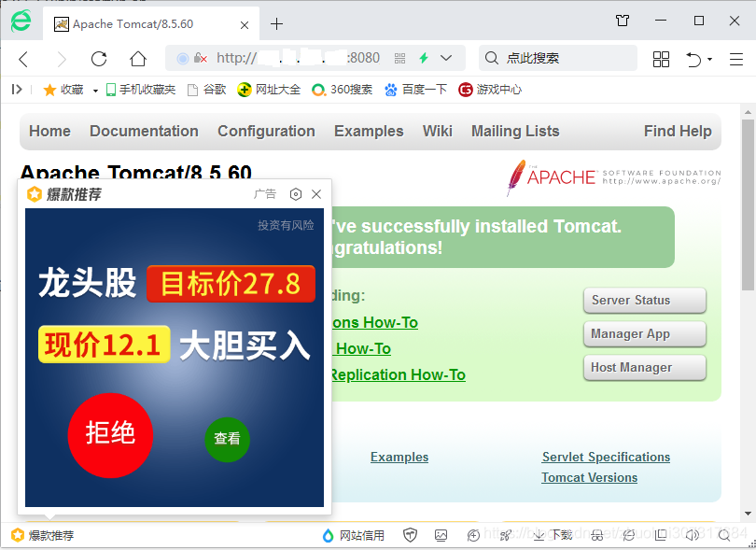
Task: Expand the 收藏 dropdown arrow
Action: tap(95, 91)
